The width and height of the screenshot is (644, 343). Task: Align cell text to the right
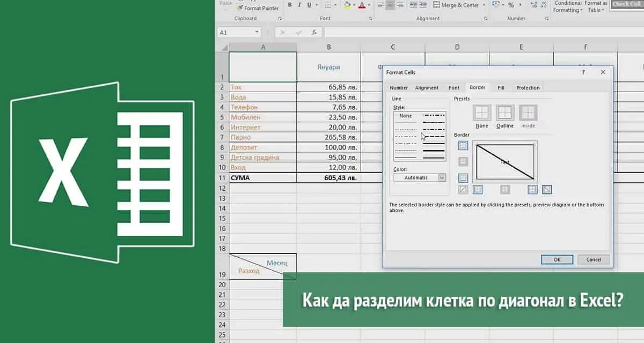tap(400, 5)
